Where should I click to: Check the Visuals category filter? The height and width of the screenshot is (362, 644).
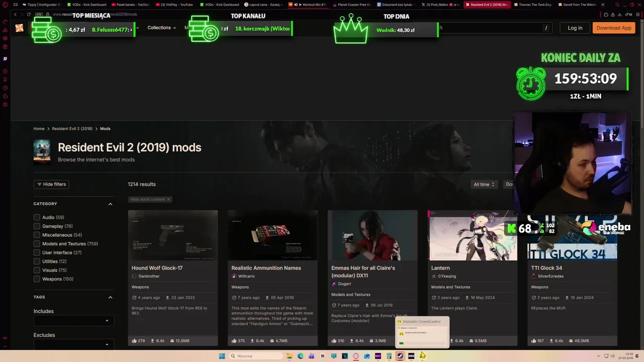pos(37,270)
